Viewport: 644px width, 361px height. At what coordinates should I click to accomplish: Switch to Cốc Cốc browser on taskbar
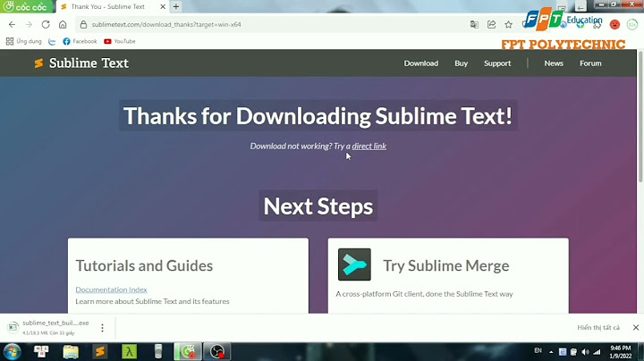(x=188, y=351)
